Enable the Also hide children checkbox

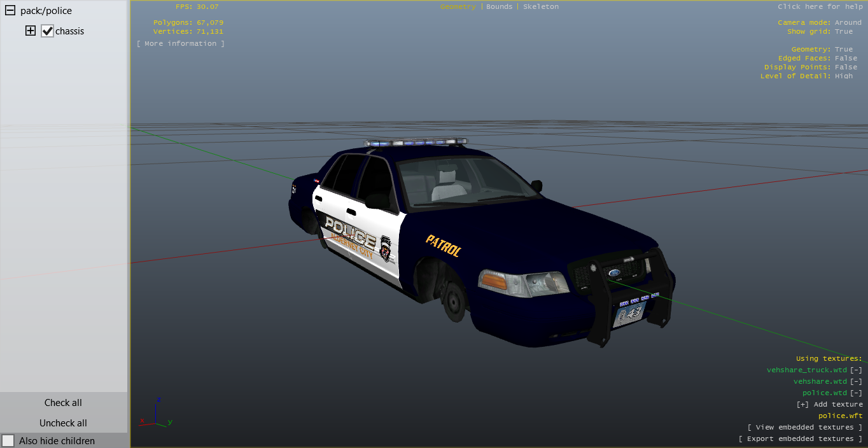tap(8, 440)
